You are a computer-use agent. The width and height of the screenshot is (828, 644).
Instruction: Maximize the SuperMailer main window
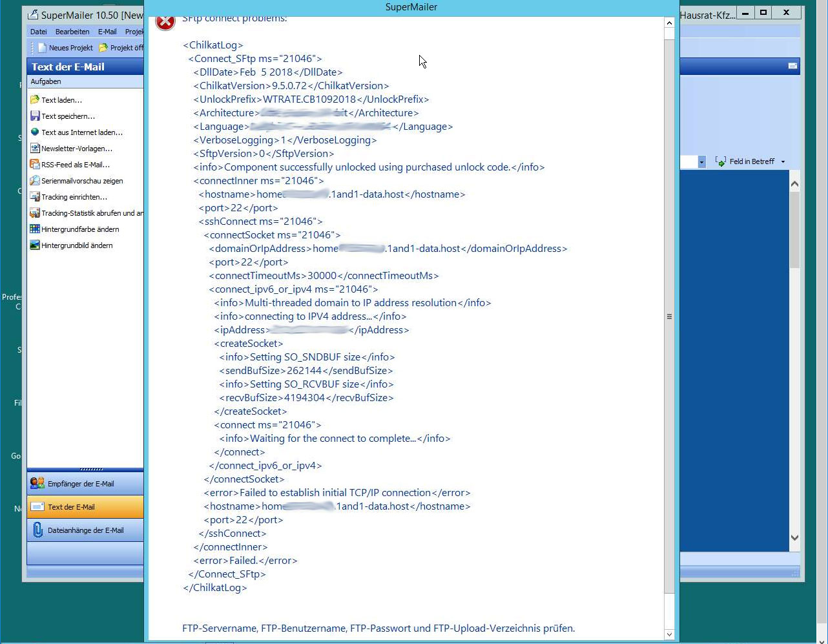pos(763,12)
